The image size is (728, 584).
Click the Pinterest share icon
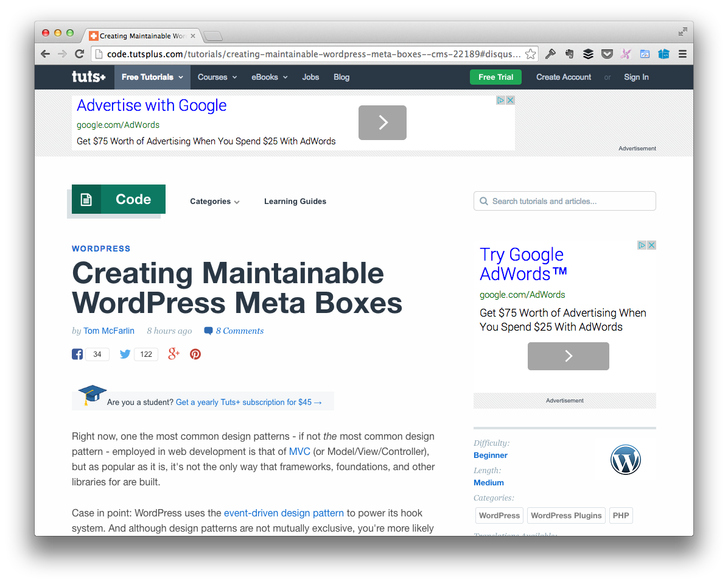tap(195, 354)
